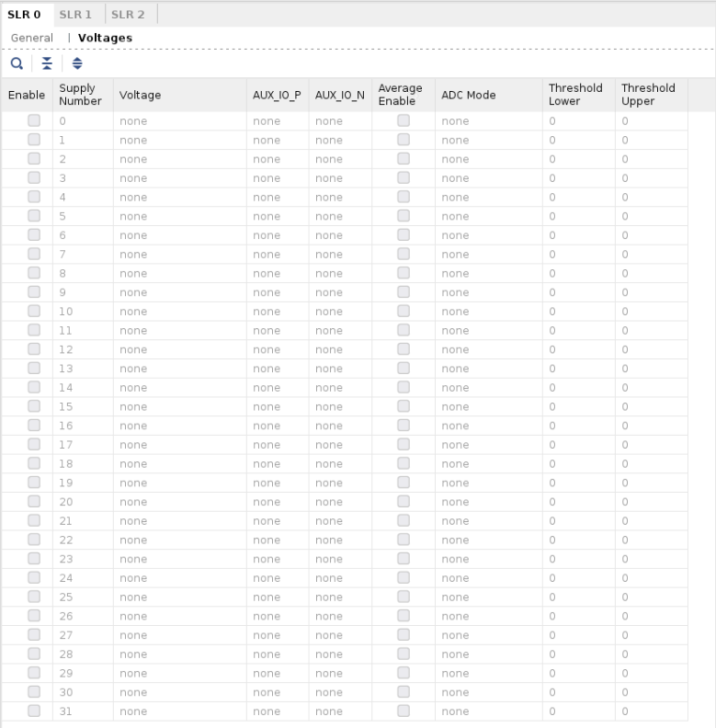Open the SLR 2 tab
The height and width of the screenshot is (728, 716).
[129, 15]
